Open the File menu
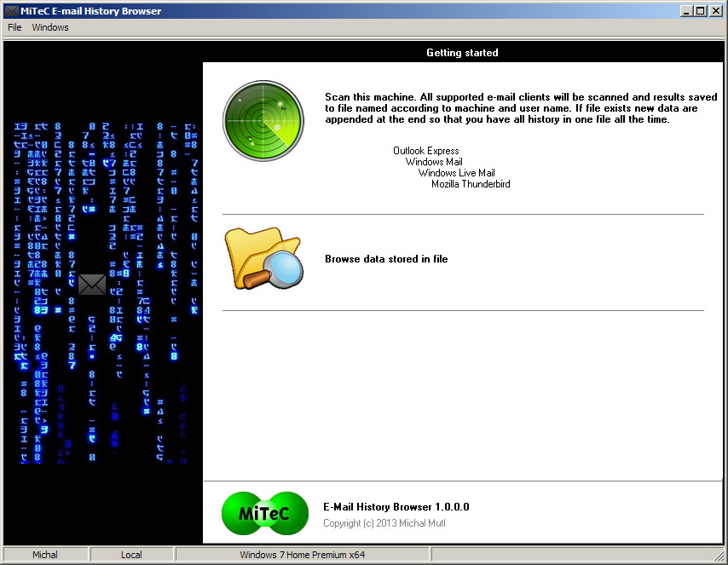This screenshot has height=565, width=728. pos(14,27)
